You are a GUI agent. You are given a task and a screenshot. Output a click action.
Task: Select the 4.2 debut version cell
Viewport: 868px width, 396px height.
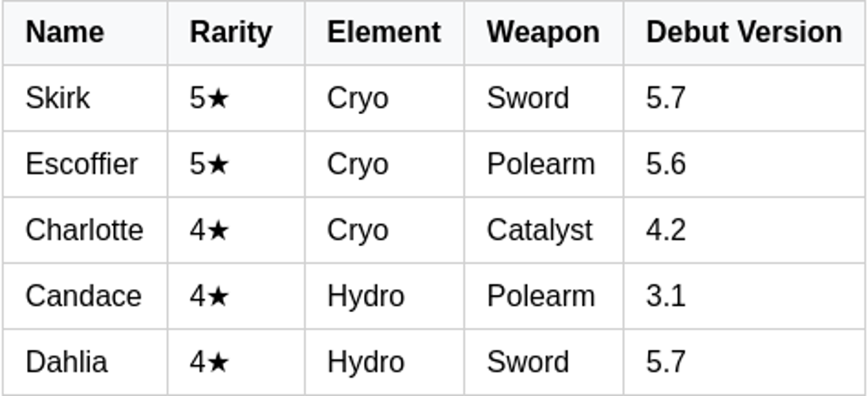[665, 230]
